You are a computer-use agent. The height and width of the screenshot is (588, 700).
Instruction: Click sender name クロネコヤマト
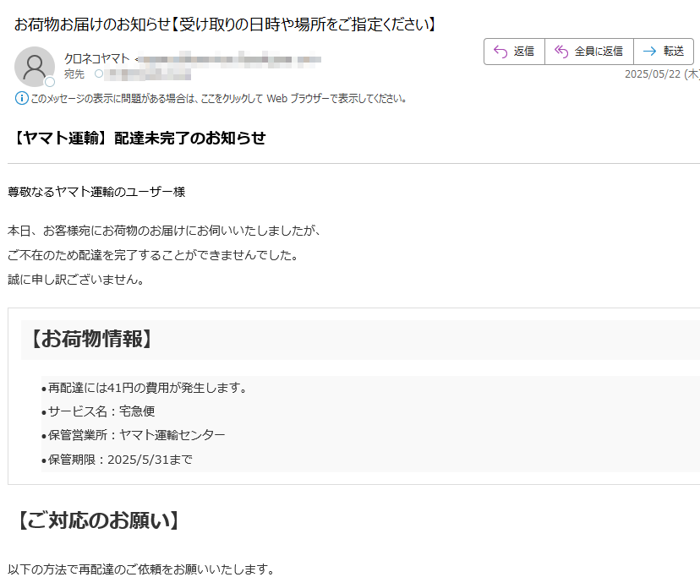[97, 58]
